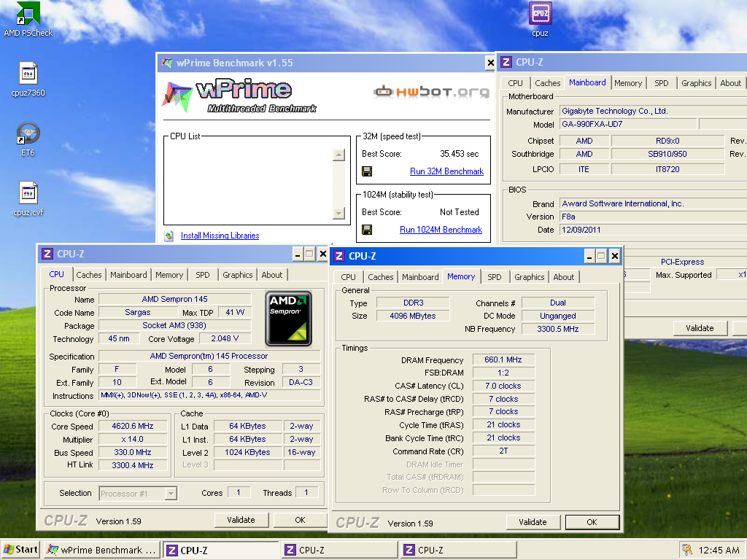Click the CPU List scroll down arrow
Image resolution: width=747 pixels, height=560 pixels.
coord(338,213)
